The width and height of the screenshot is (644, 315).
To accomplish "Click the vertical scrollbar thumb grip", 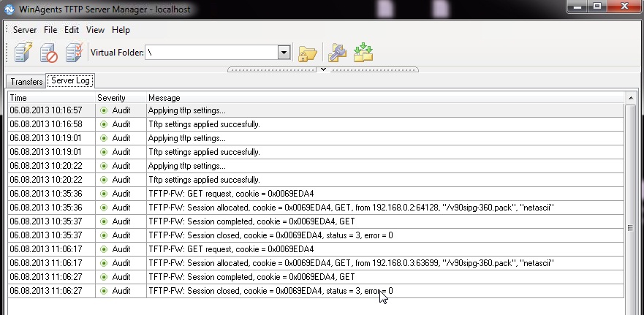I will [x=630, y=228].
